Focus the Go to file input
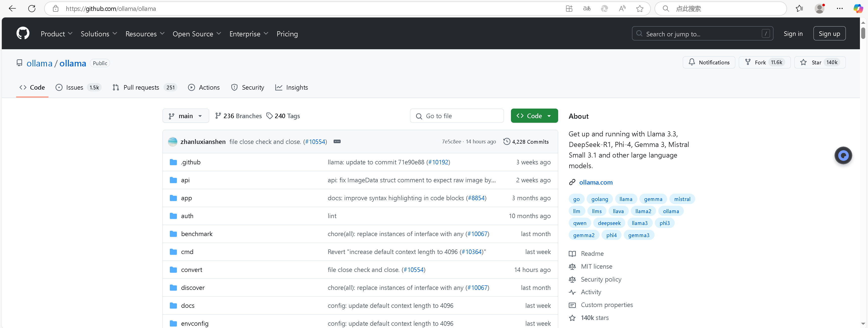This screenshot has width=868, height=328. pyautogui.click(x=456, y=116)
